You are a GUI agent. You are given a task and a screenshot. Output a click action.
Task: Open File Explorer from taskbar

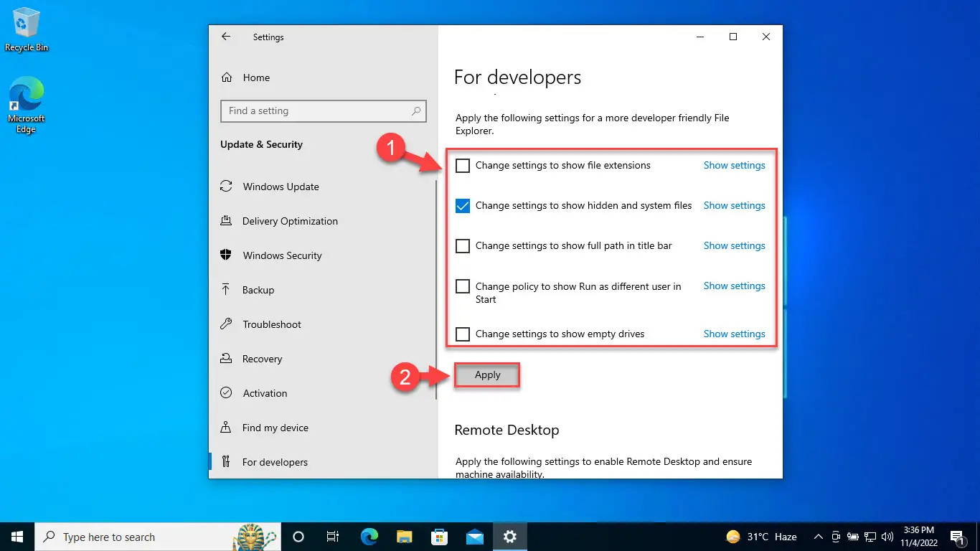click(404, 537)
